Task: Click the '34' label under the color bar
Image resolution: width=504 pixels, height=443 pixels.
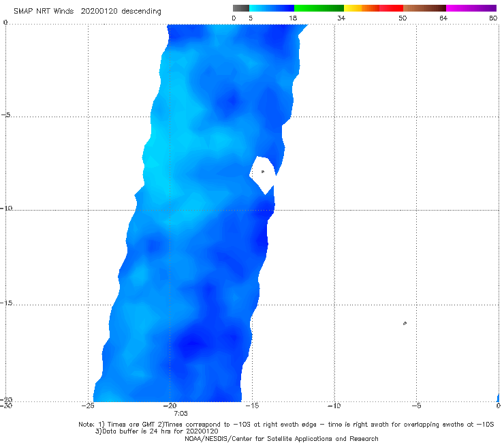Action: coord(341,18)
